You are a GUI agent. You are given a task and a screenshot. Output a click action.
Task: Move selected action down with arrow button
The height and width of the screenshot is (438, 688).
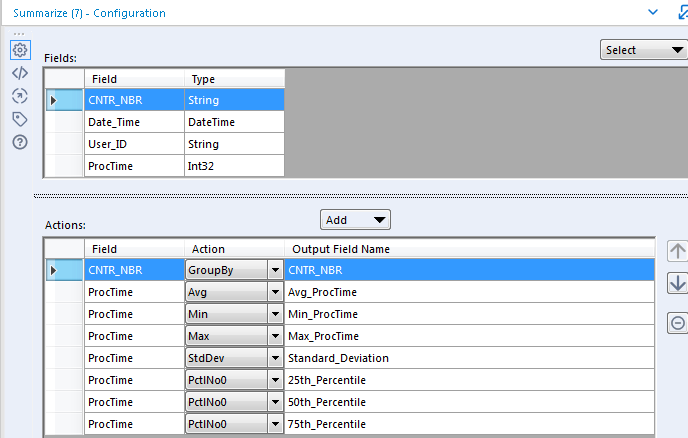pyautogui.click(x=677, y=283)
